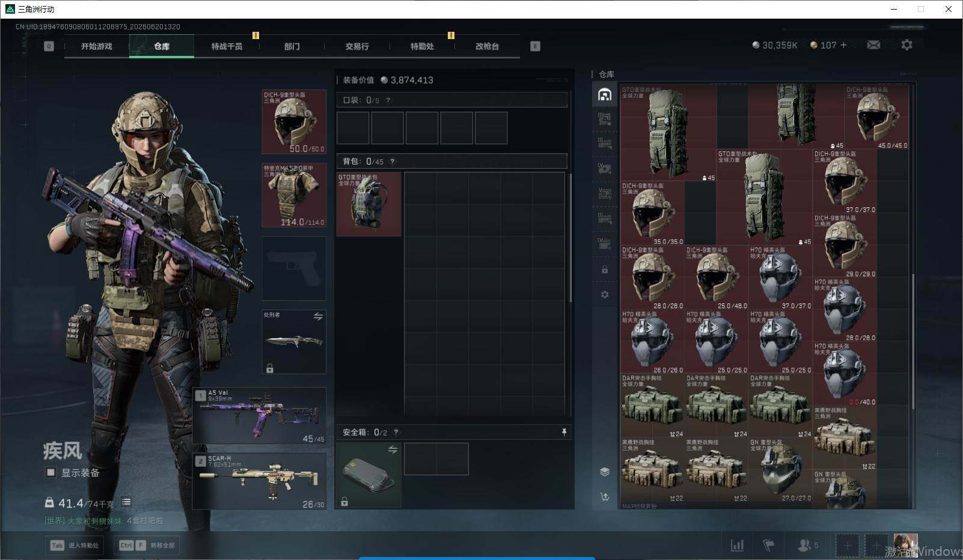The image size is (963, 560).
Task: Select warehouse DICH-9 helmet with 29.0/29.0
Action: (845, 246)
